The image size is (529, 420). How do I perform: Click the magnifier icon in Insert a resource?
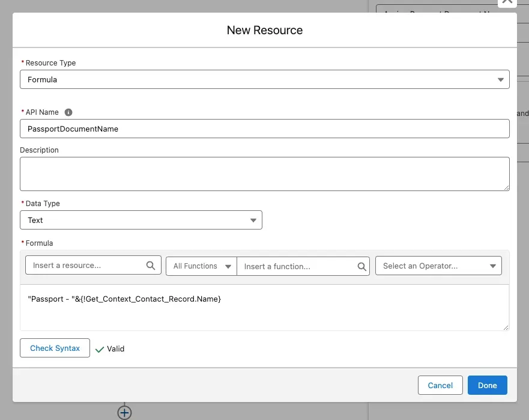click(x=151, y=266)
